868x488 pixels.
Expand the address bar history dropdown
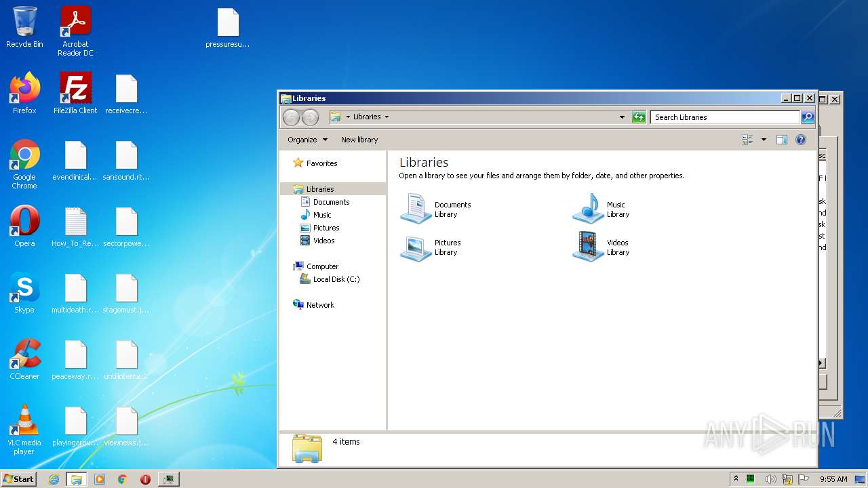click(622, 117)
